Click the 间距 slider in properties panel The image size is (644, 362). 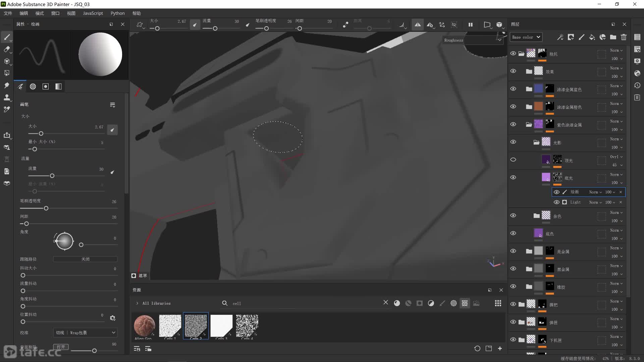(69, 224)
